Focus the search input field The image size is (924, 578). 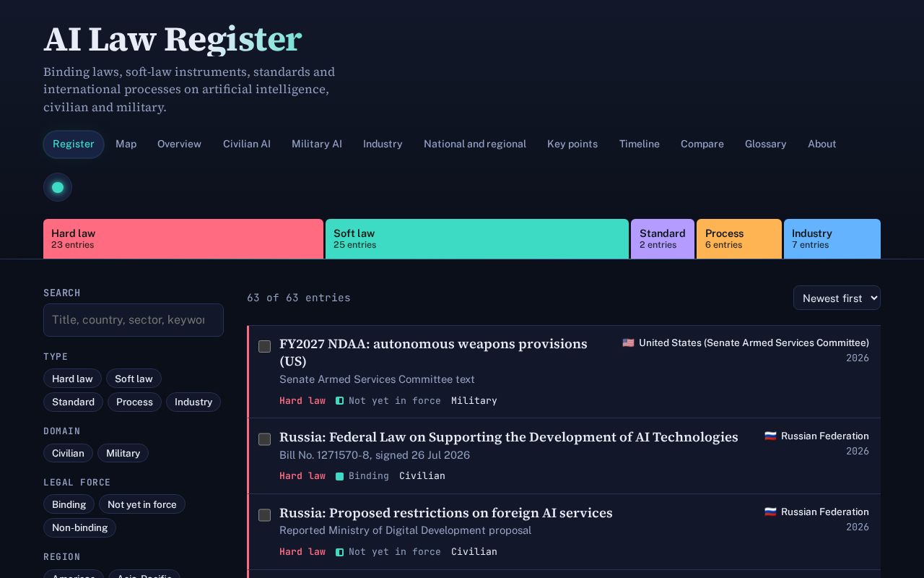[134, 320]
